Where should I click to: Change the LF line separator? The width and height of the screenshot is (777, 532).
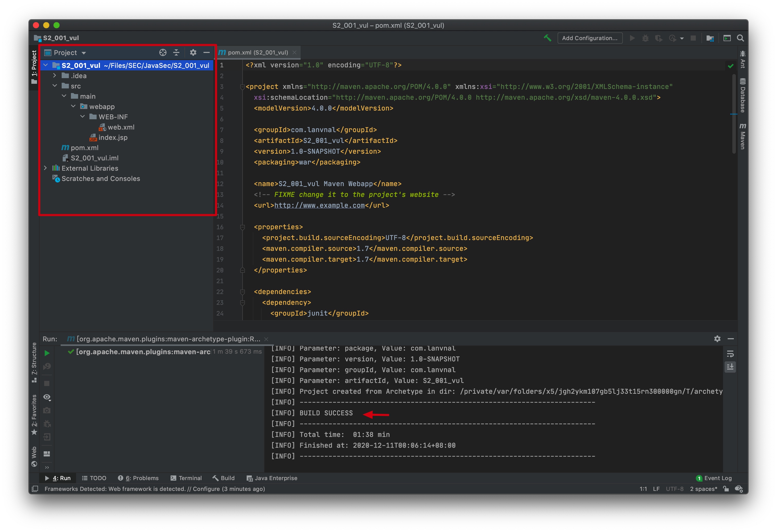[x=656, y=489]
